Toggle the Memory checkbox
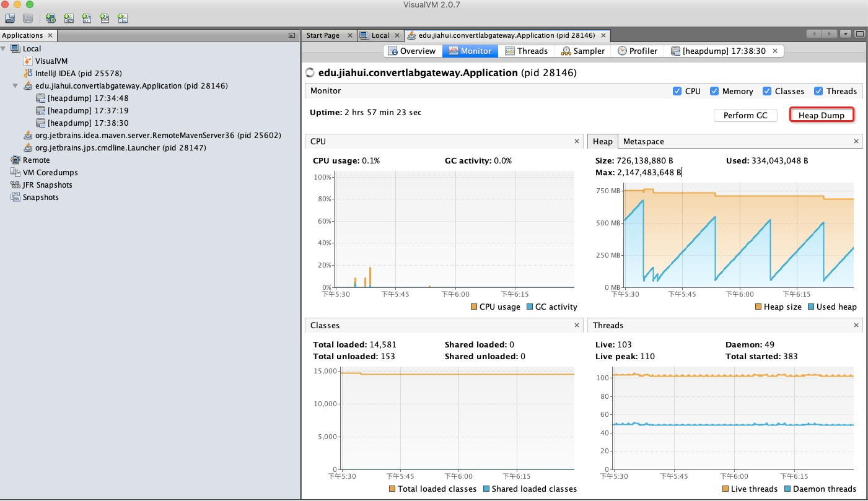 coord(714,91)
